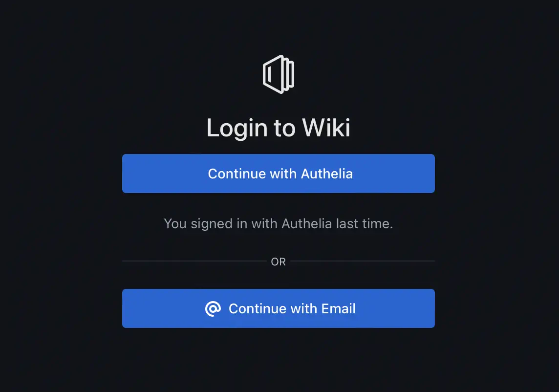Click the word "Wiki" in the heading
The width and height of the screenshot is (559, 392).
tap(326, 128)
